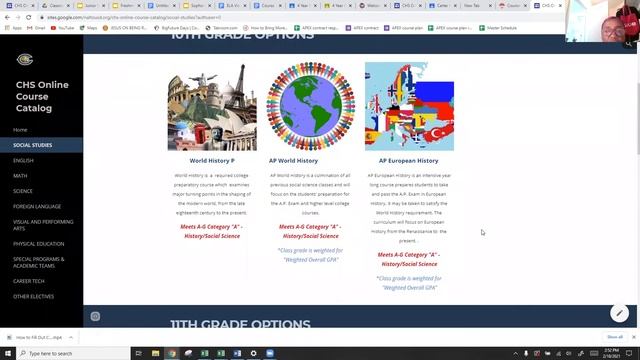640x360 pixels.
Task: Open the Math sidebar page
Action: point(20,176)
